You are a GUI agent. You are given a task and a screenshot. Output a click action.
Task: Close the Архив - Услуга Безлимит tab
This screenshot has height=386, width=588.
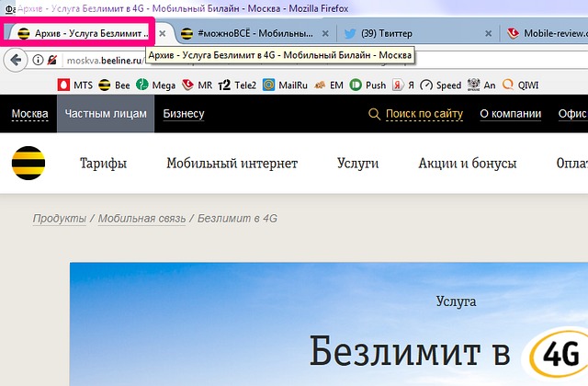162,33
